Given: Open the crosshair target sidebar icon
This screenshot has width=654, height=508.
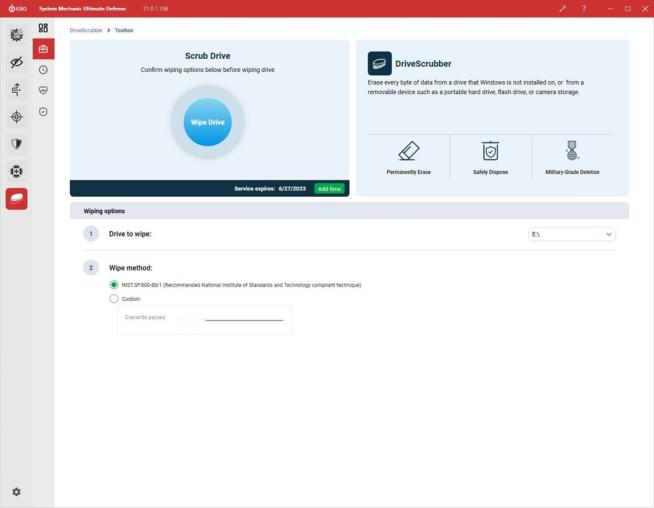Looking at the screenshot, I should click(x=17, y=117).
